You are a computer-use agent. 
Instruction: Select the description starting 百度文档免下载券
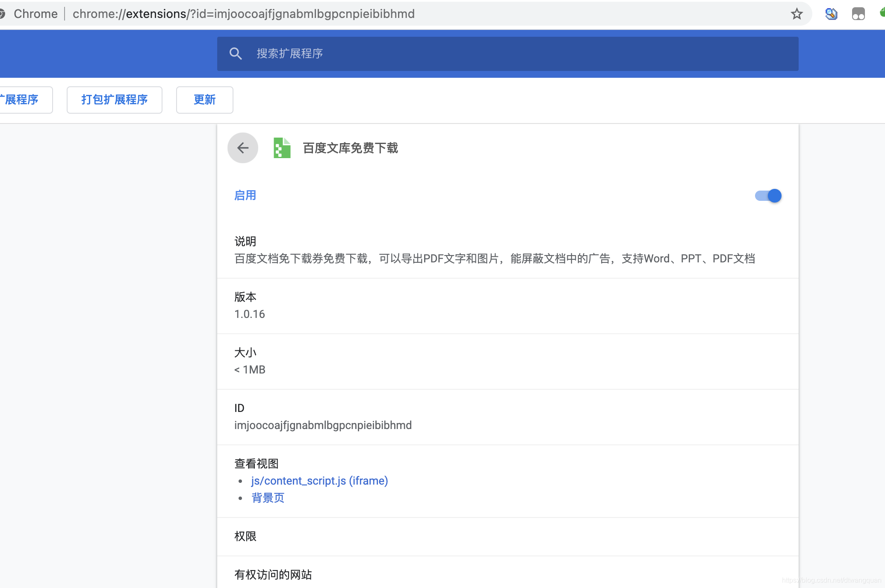pyautogui.click(x=495, y=259)
